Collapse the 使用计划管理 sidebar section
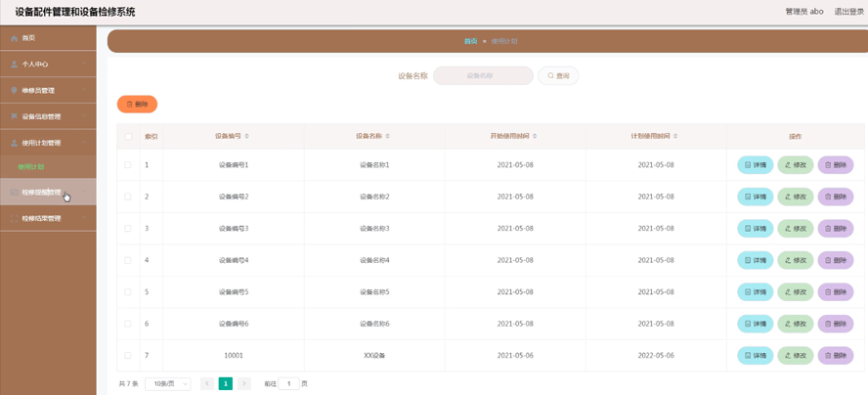Screen dimensions: 868x395 [x=48, y=144]
